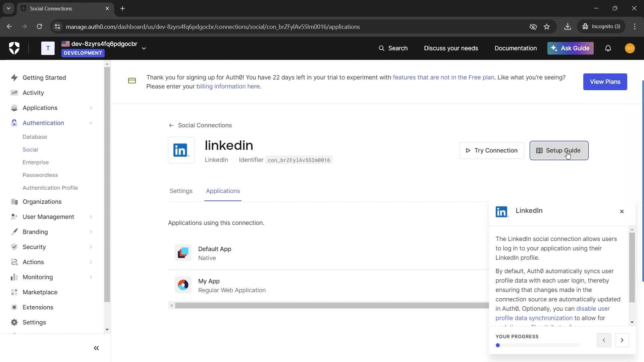Click the Getting Started lightning icon
The width and height of the screenshot is (644, 362).
[x=14, y=78]
